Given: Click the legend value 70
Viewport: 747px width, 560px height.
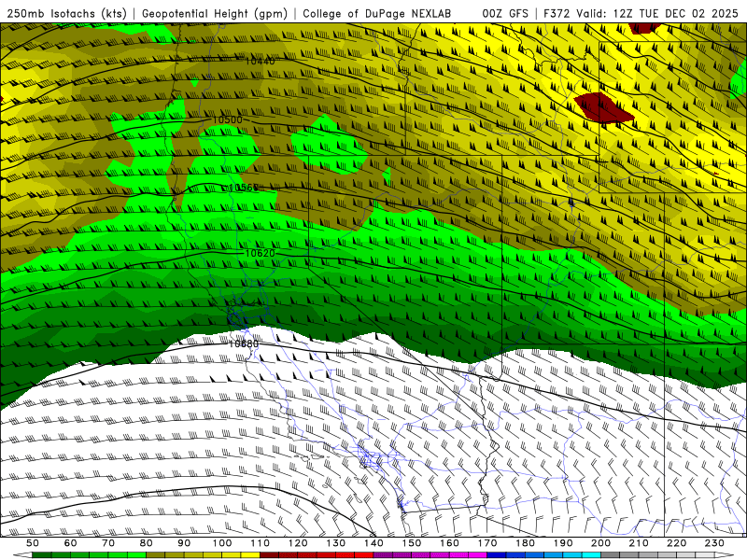Looking at the screenshot, I should [x=108, y=543].
